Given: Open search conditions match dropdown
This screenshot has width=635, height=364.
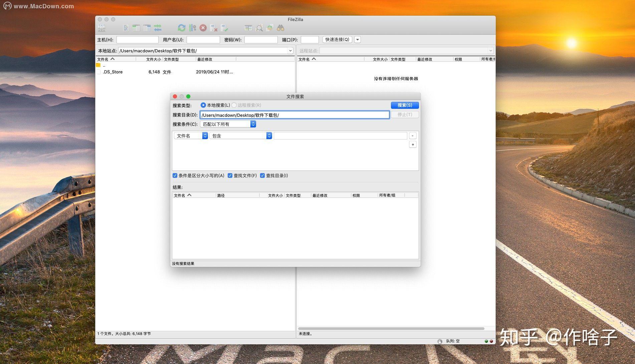Looking at the screenshot, I should click(x=228, y=124).
